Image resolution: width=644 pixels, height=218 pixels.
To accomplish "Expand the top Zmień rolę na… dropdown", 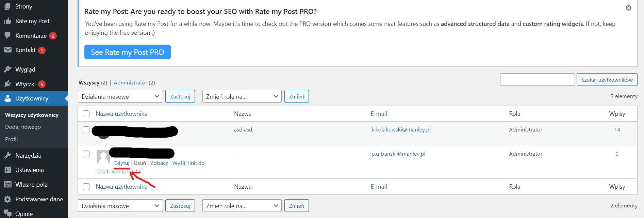I will [x=242, y=96].
